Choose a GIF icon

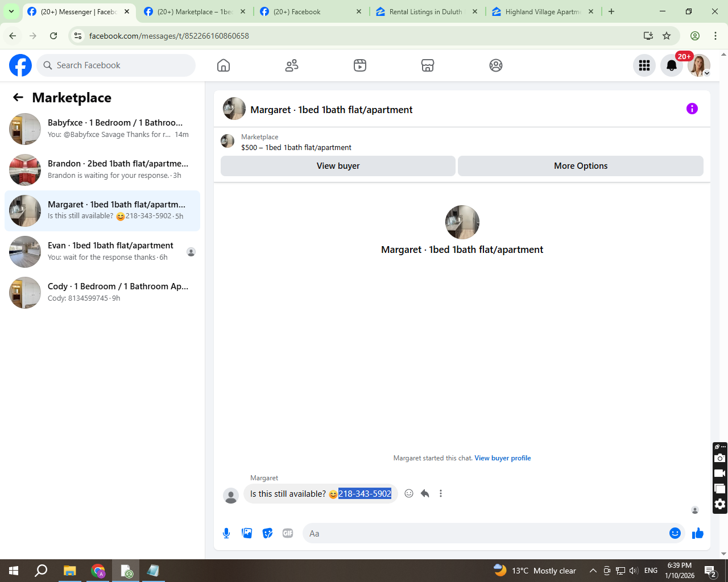[288, 533]
